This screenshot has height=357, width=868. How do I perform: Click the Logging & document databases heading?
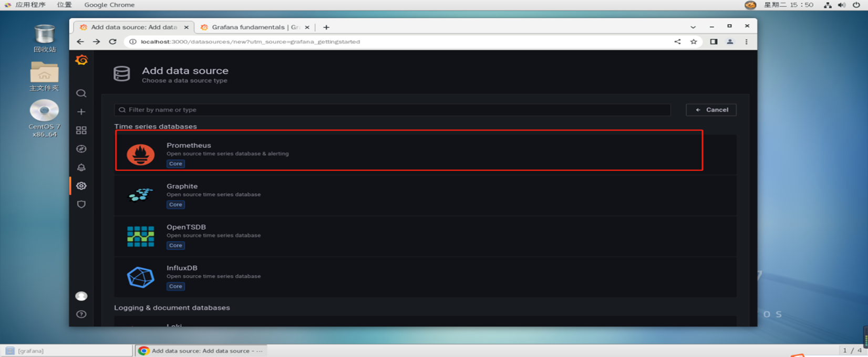point(172,308)
